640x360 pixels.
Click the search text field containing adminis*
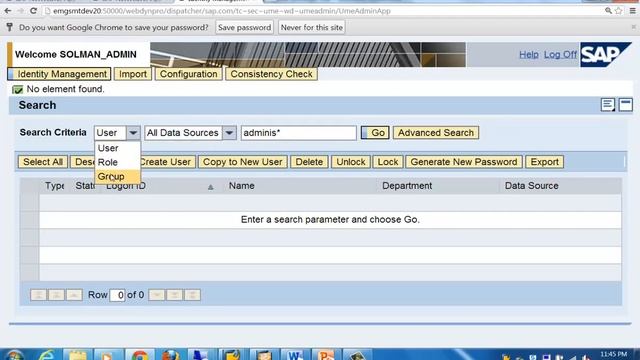click(298, 133)
